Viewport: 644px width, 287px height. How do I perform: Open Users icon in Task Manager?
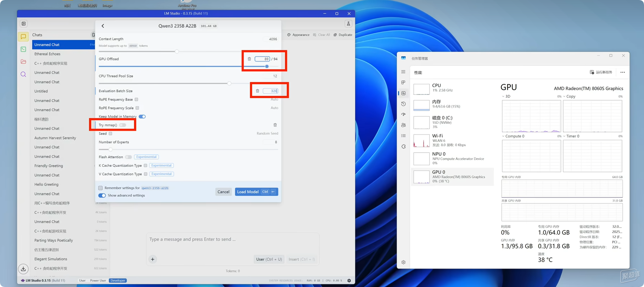click(403, 125)
